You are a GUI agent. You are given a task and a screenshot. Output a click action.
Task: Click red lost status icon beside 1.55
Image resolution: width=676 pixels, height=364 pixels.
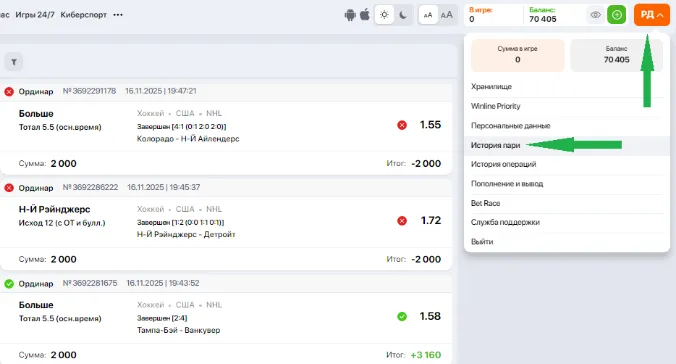pos(402,125)
